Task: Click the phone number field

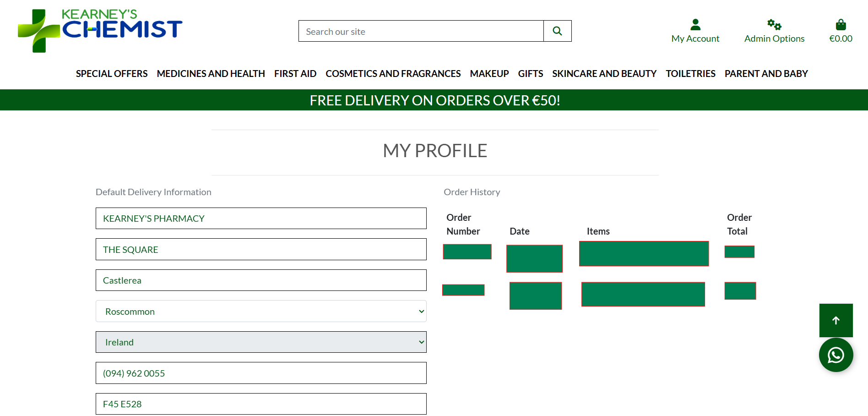Action: 261,373
